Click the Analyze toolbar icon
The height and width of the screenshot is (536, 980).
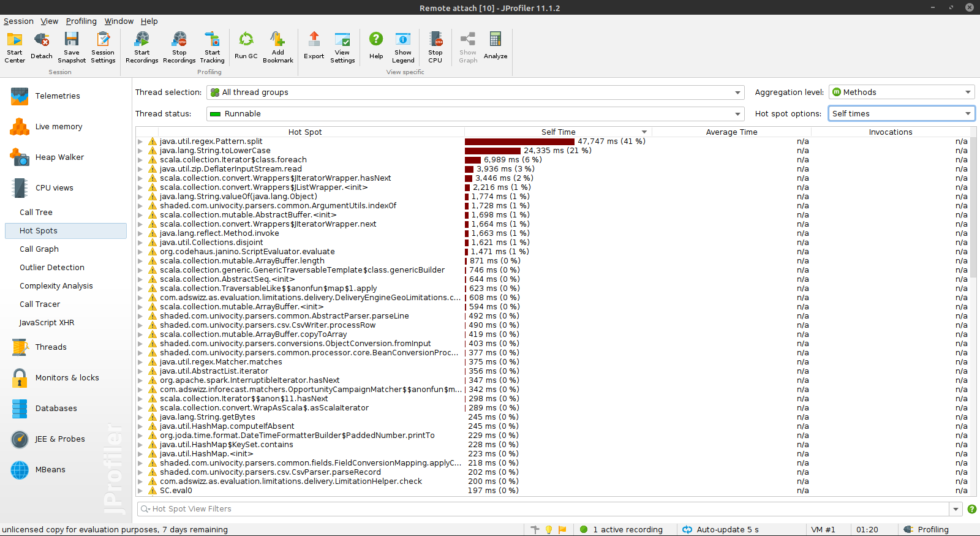tap(496, 47)
